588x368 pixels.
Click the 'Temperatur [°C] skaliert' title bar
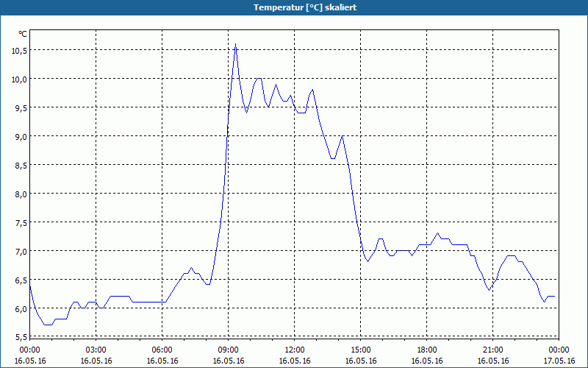point(294,7)
